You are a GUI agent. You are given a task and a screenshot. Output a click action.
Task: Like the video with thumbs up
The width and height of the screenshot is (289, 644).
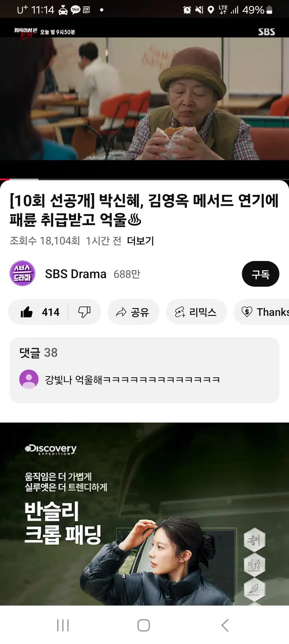pos(38,312)
